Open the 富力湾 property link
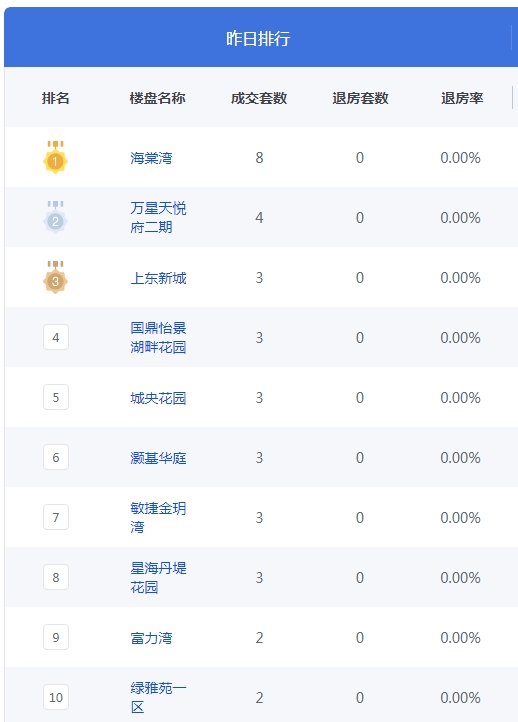The image size is (518, 722). (x=151, y=638)
